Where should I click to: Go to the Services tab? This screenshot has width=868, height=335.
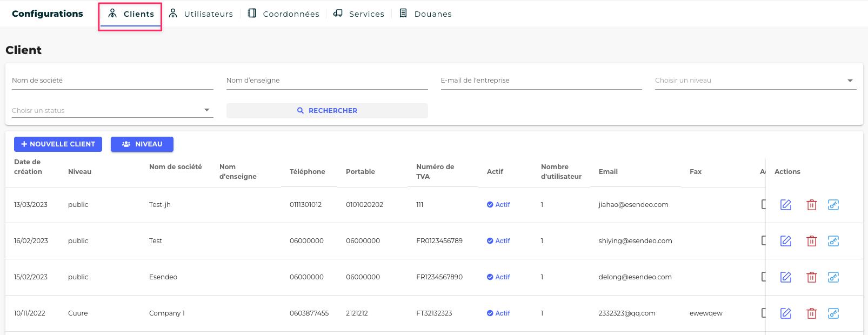359,14
